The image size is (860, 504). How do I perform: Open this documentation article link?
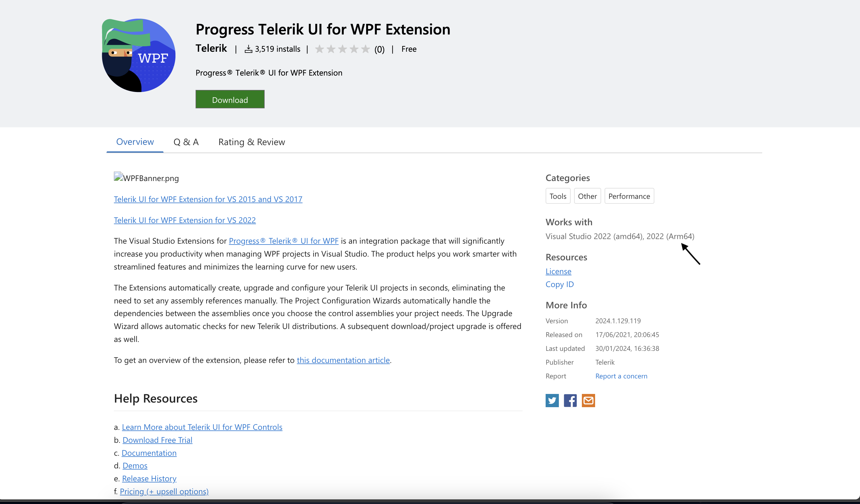[x=343, y=360]
